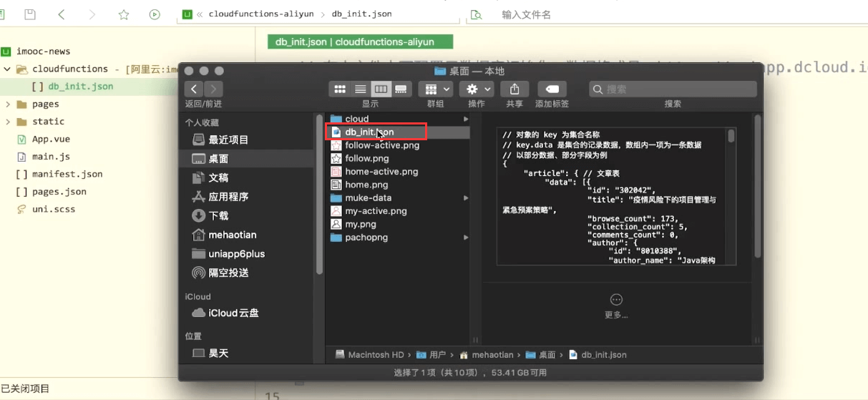Viewport: 868px width, 400px height.
Task: Expand muke-data folder via its right arrow
Action: 466,197
